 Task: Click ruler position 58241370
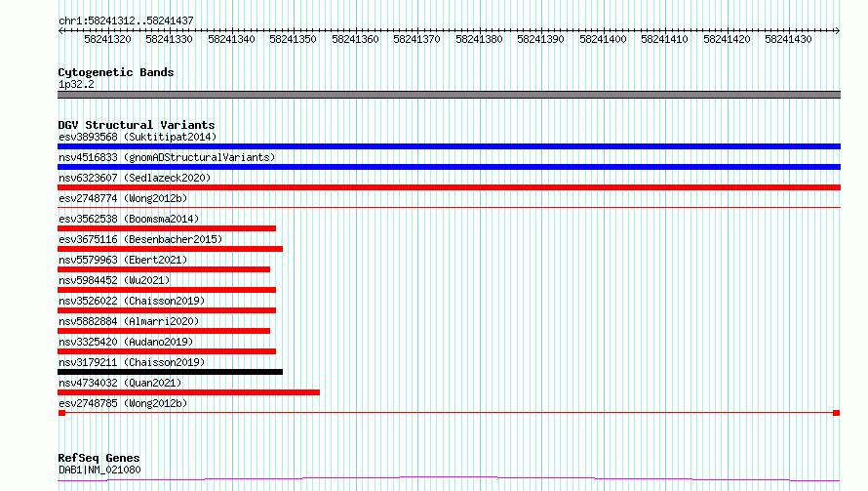(x=416, y=39)
